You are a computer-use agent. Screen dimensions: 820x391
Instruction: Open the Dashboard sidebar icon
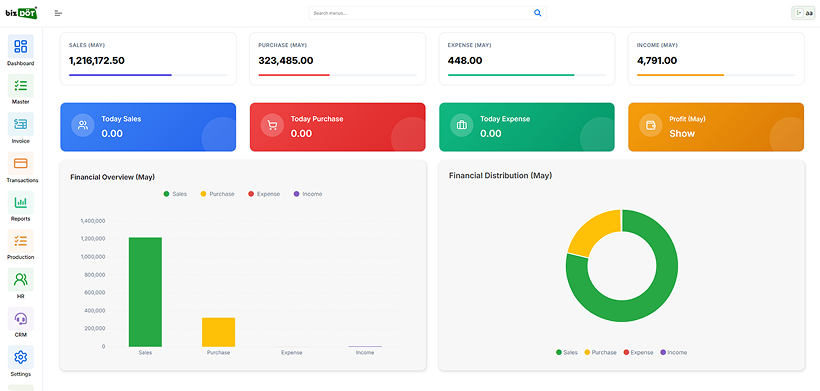point(20,47)
